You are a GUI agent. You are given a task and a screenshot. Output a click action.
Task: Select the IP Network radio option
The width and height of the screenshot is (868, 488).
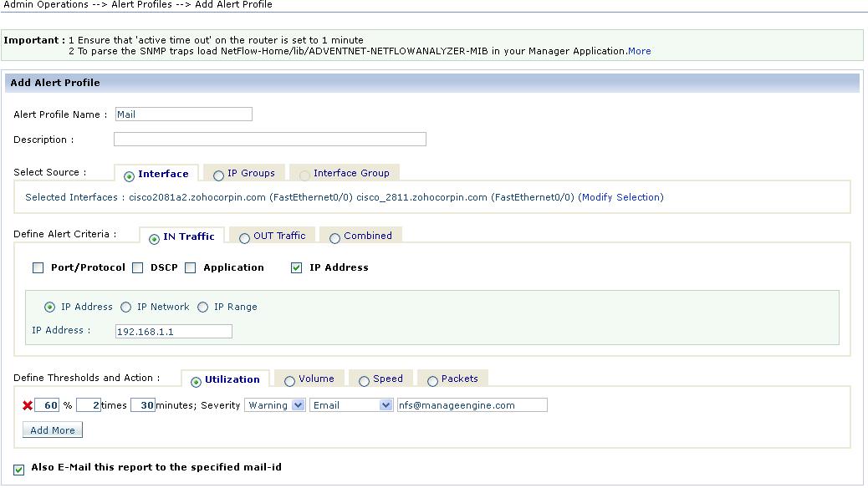[126, 307]
